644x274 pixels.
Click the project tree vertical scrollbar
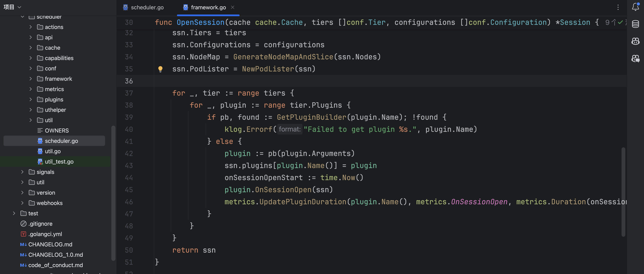pos(113,193)
